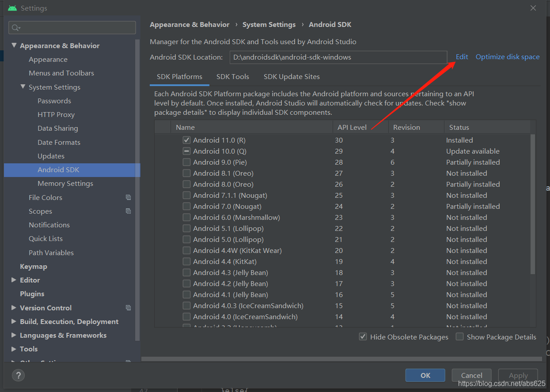Screen dimensions: 550x392
Task: Click the Edit link for SDK location
Action: click(462, 57)
